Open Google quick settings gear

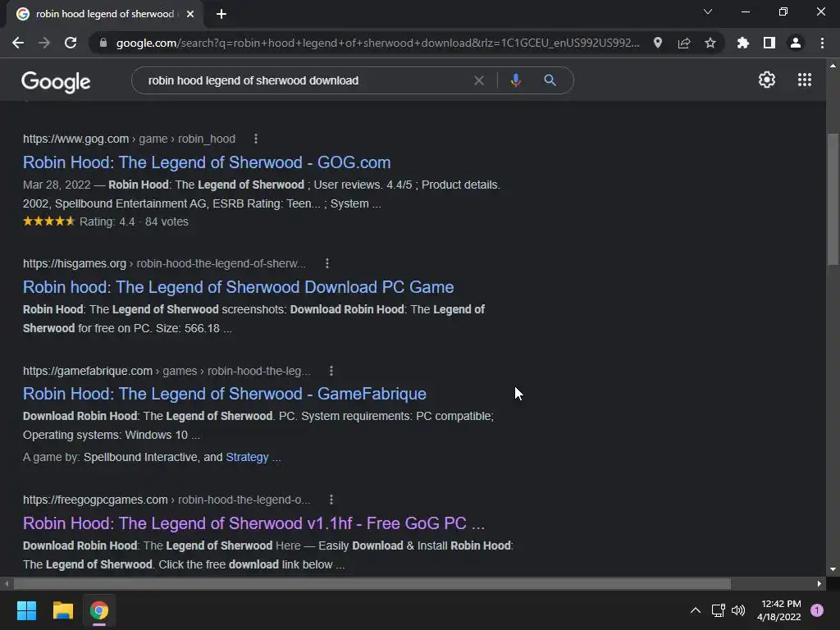(767, 80)
